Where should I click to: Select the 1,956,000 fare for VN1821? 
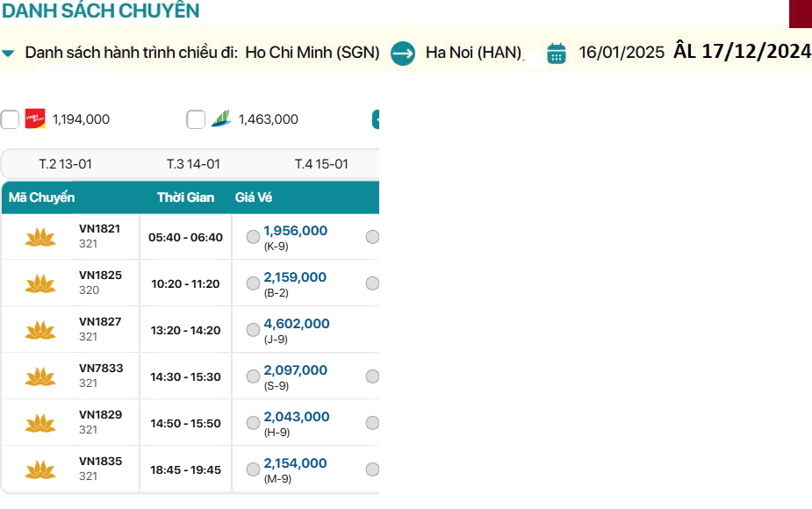pos(253,237)
